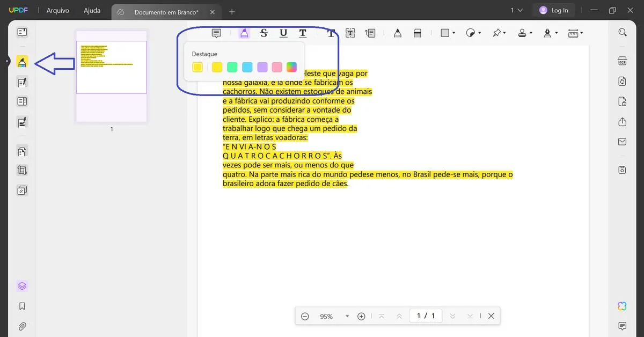The width and height of the screenshot is (644, 337).
Task: Open the Organize Pages sidebar tool
Action: pos(22,152)
